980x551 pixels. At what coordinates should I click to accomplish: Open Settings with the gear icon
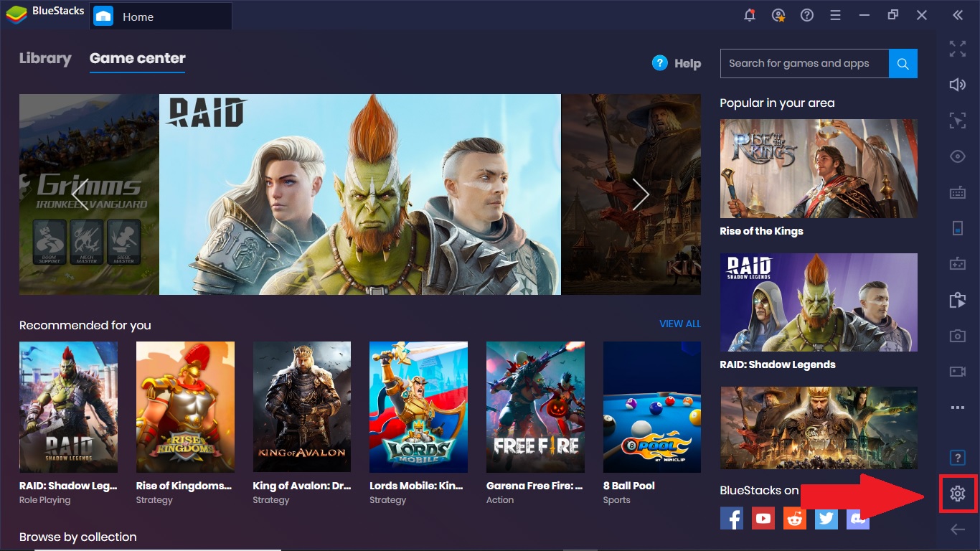[958, 494]
